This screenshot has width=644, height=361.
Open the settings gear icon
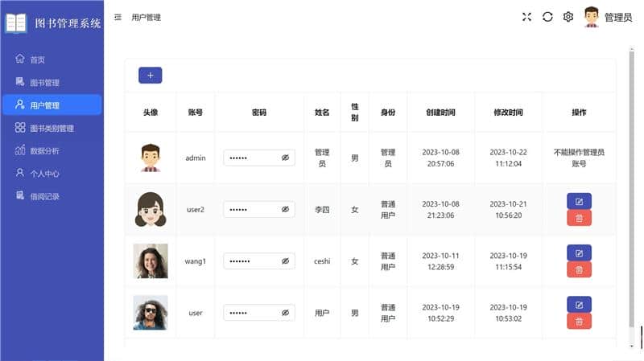coord(568,17)
